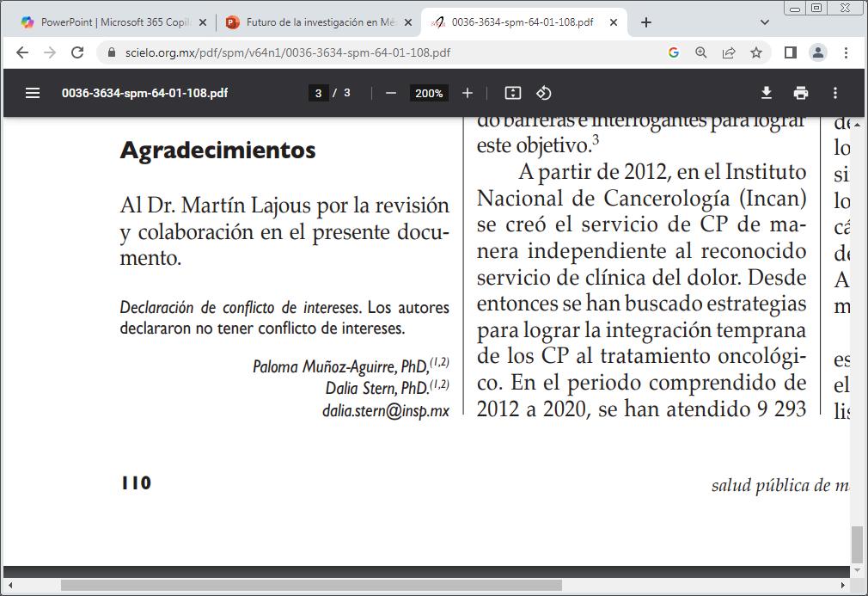Download the PDF file
Image resolution: width=868 pixels, height=596 pixels.
766,93
